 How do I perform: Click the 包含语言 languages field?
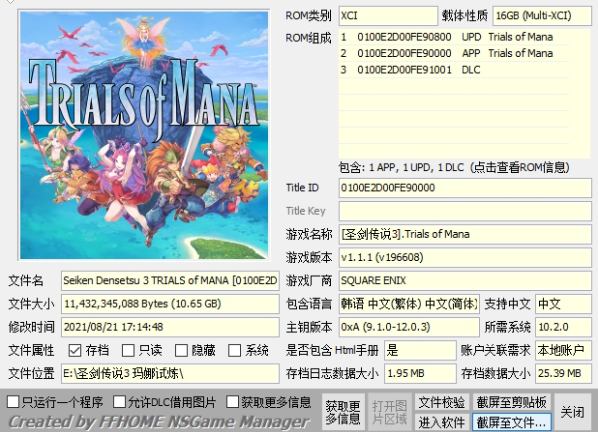click(x=409, y=304)
